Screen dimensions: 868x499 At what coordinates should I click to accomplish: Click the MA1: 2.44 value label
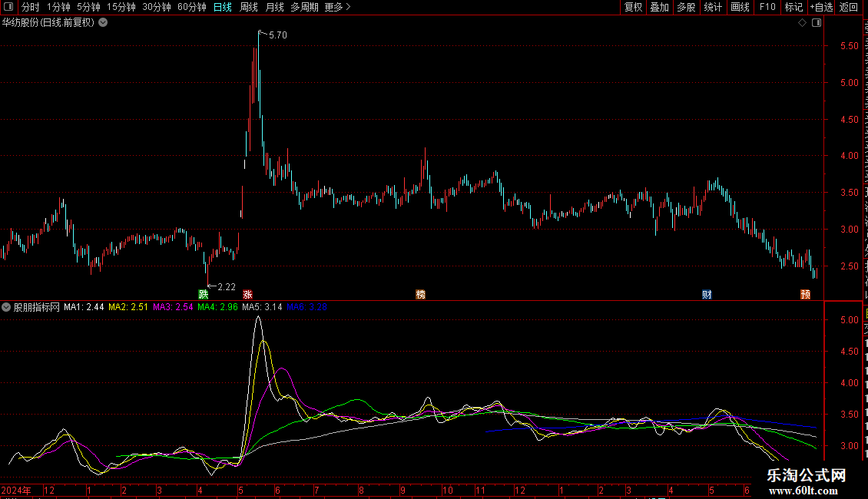coord(84,307)
